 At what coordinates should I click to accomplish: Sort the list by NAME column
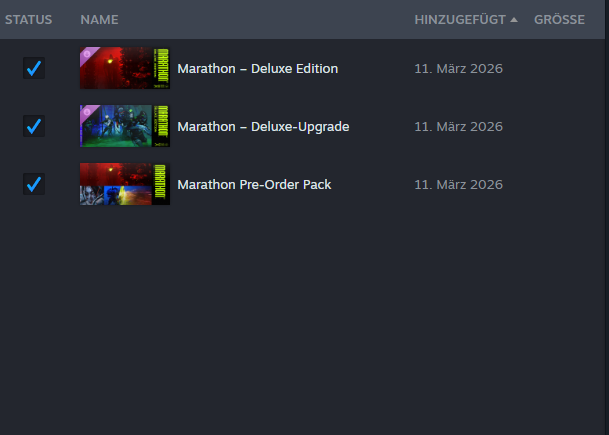tap(99, 19)
